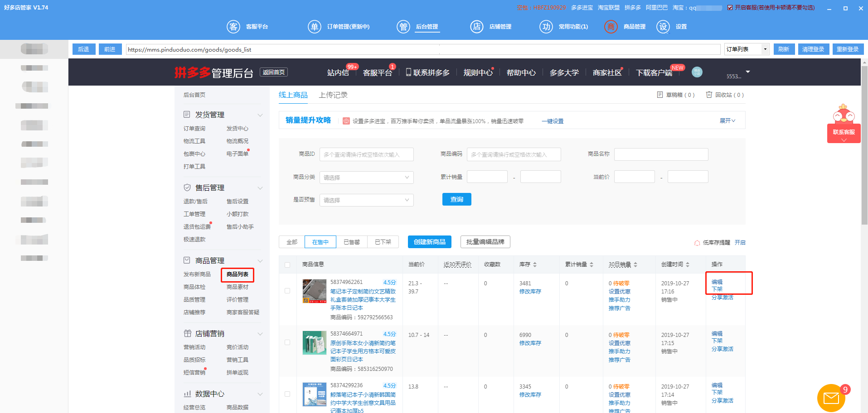Click the orange mail envelope icon
This screenshot has height=413, width=868.
tap(831, 398)
